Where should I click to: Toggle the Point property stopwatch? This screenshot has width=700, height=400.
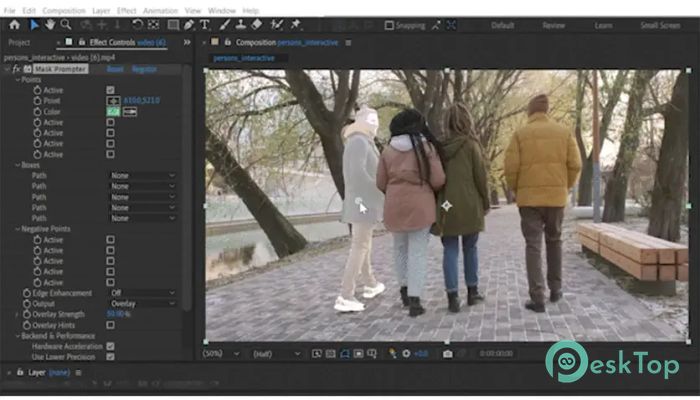(38, 101)
